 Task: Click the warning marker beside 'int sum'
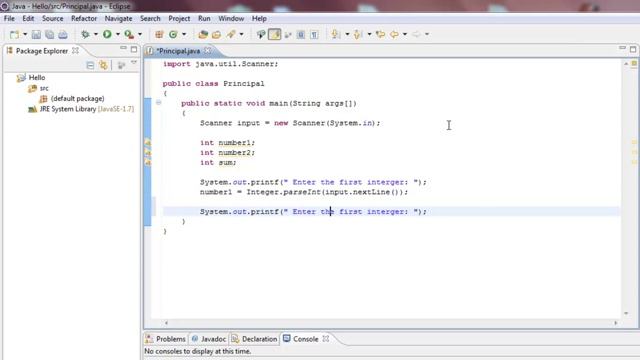(x=148, y=162)
